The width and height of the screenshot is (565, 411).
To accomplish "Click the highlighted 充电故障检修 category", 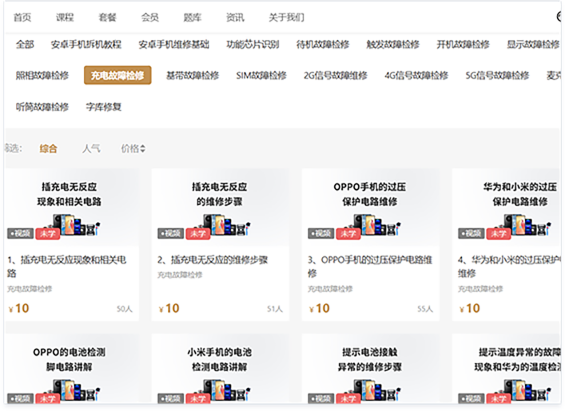I will click(x=117, y=75).
